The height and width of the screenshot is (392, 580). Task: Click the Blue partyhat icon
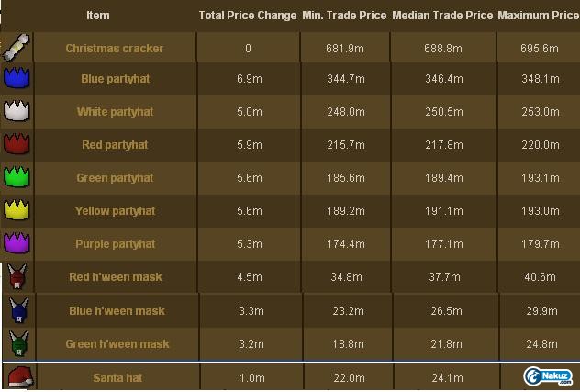tap(17, 79)
